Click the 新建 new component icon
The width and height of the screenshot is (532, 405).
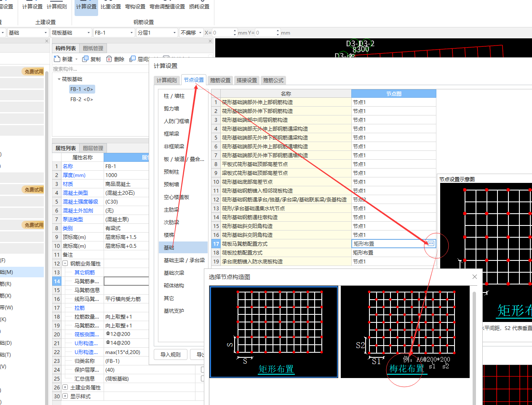point(57,59)
